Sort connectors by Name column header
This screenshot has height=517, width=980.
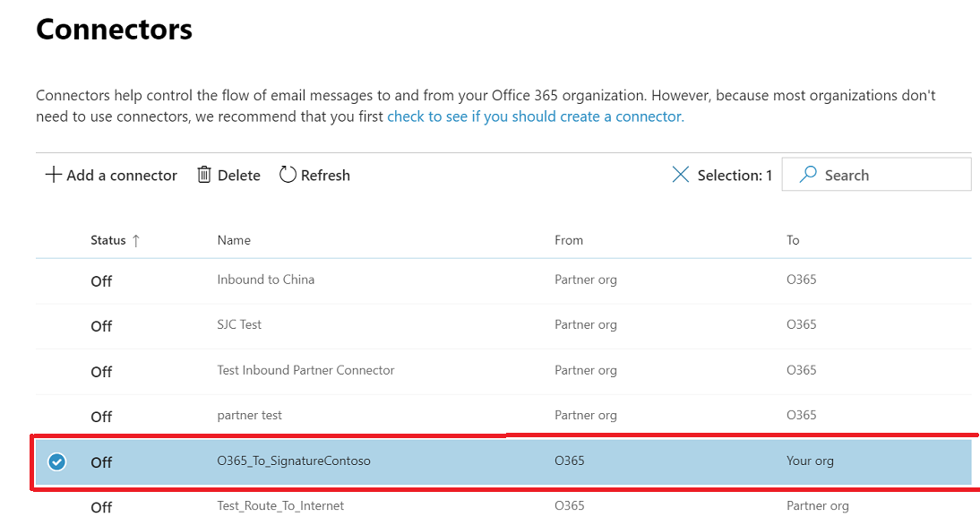tap(234, 240)
